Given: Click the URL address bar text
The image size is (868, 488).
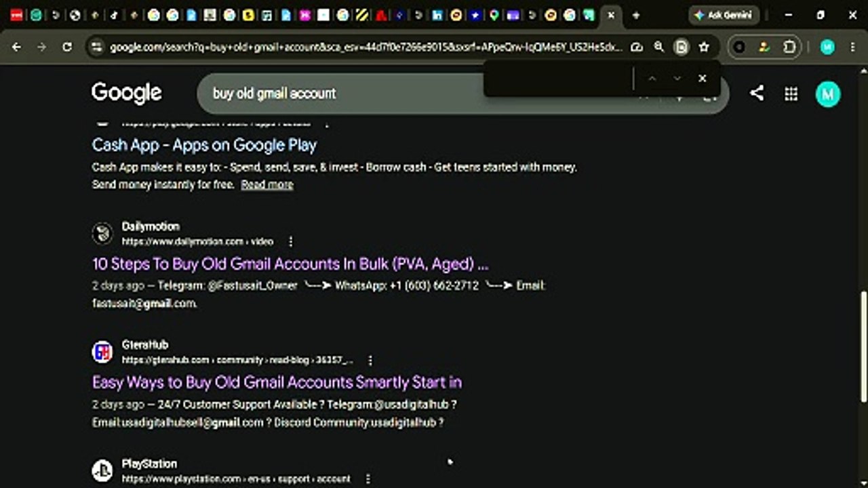Looking at the screenshot, I should (x=366, y=47).
